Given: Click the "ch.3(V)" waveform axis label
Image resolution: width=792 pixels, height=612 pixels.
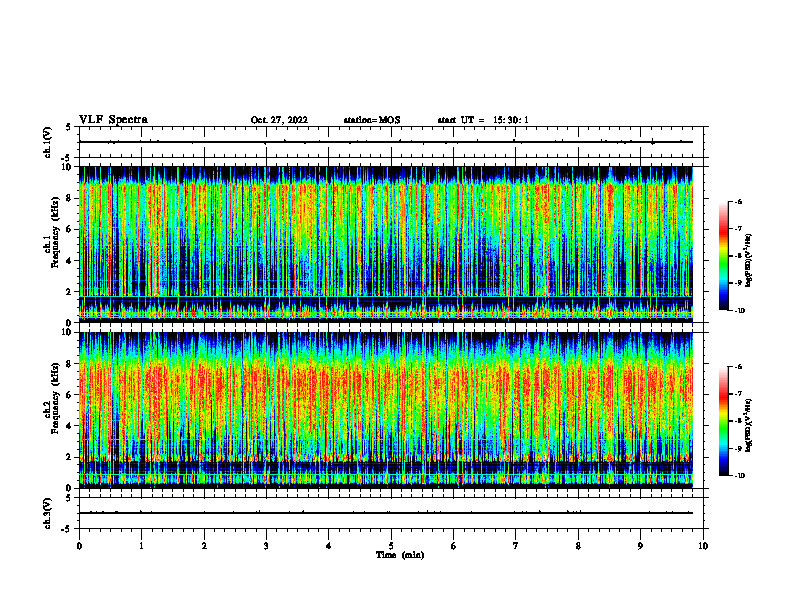Looking at the screenshot, I should coord(47,514).
